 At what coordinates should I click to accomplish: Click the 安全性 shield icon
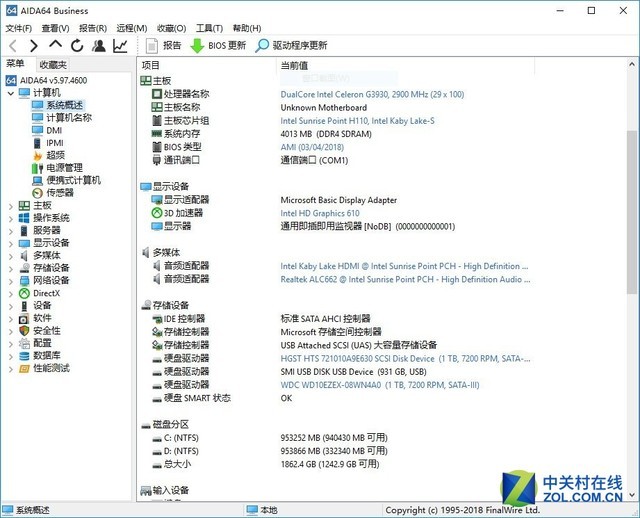coord(24,331)
